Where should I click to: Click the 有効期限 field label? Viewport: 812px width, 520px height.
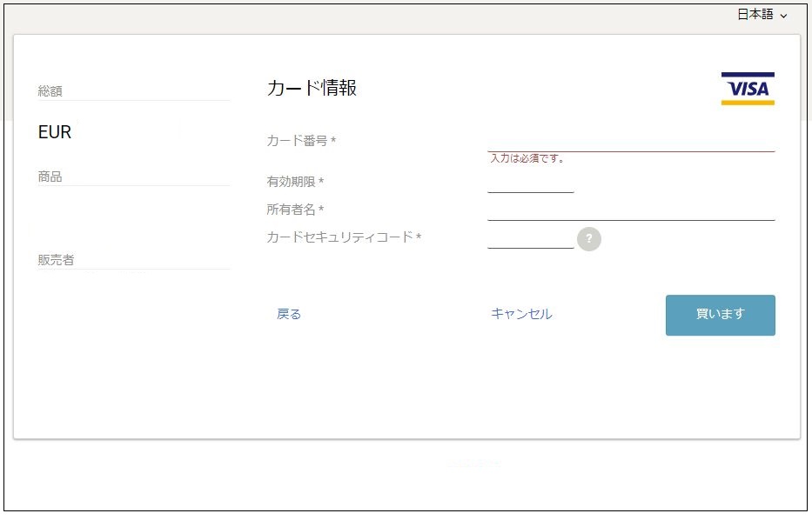pyautogui.click(x=295, y=182)
